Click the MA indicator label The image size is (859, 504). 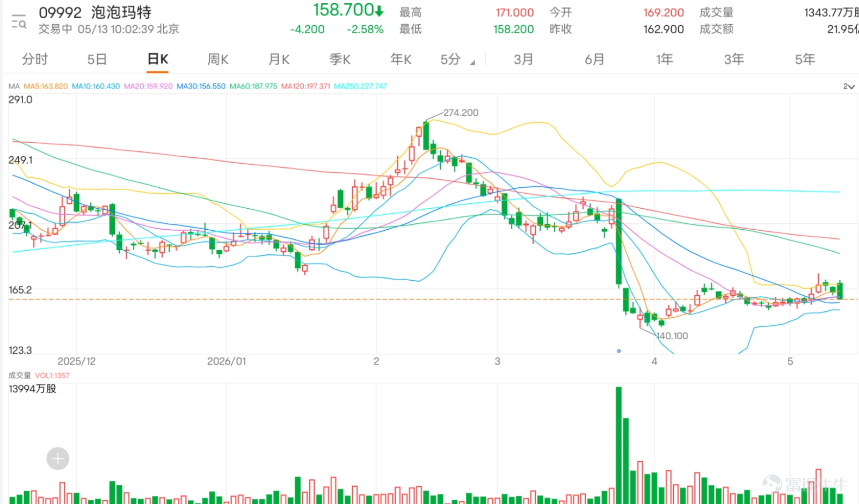(x=14, y=86)
